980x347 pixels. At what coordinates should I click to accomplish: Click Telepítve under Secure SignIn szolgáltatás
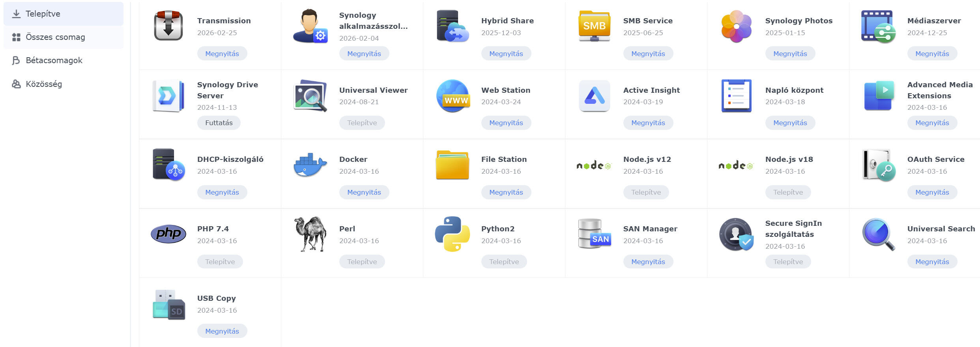788,262
